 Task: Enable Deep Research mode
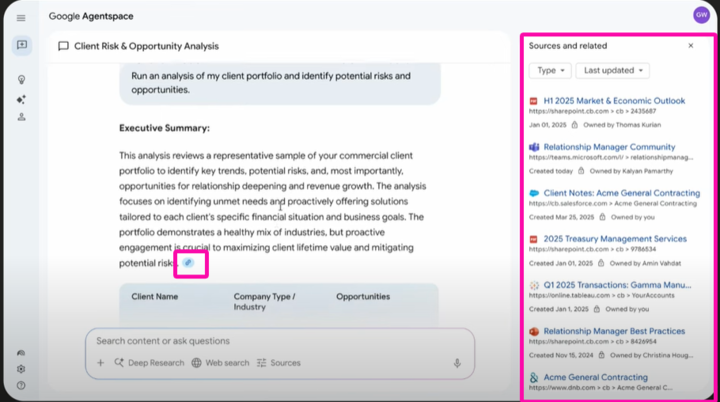tap(149, 363)
